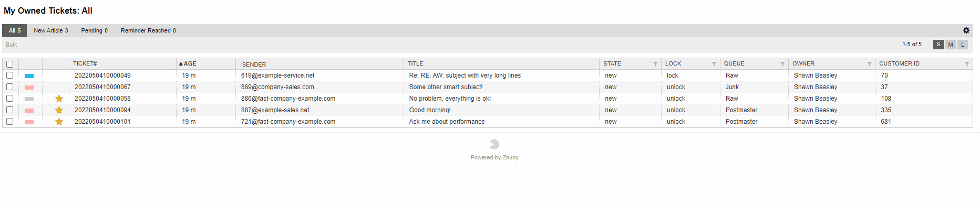Image resolution: width=980 pixels, height=205 pixels.
Task: Click the star icon for ticket 2022050410000058
Action: click(x=59, y=99)
